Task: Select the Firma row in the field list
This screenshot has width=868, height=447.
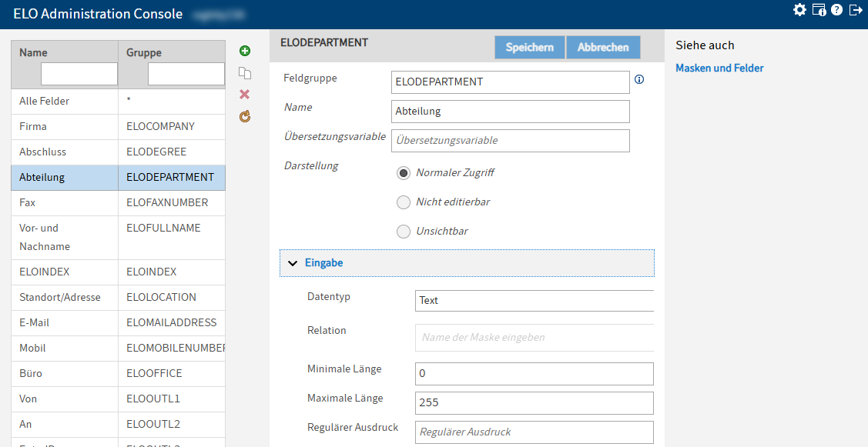Action: pyautogui.click(x=118, y=127)
